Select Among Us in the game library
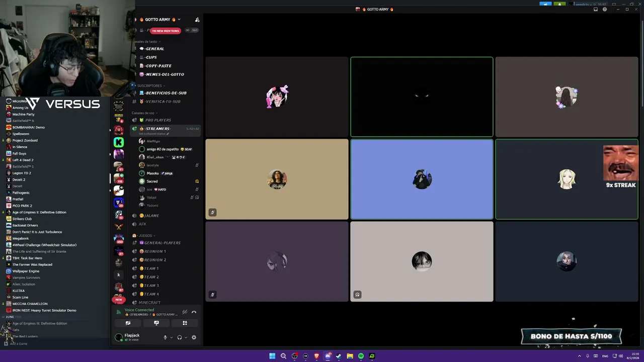 tap(21, 108)
